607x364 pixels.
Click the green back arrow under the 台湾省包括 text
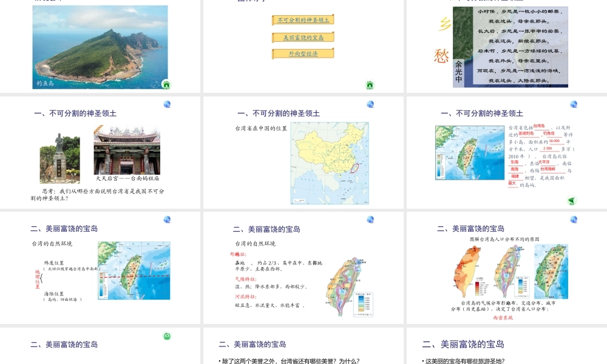[x=572, y=200]
